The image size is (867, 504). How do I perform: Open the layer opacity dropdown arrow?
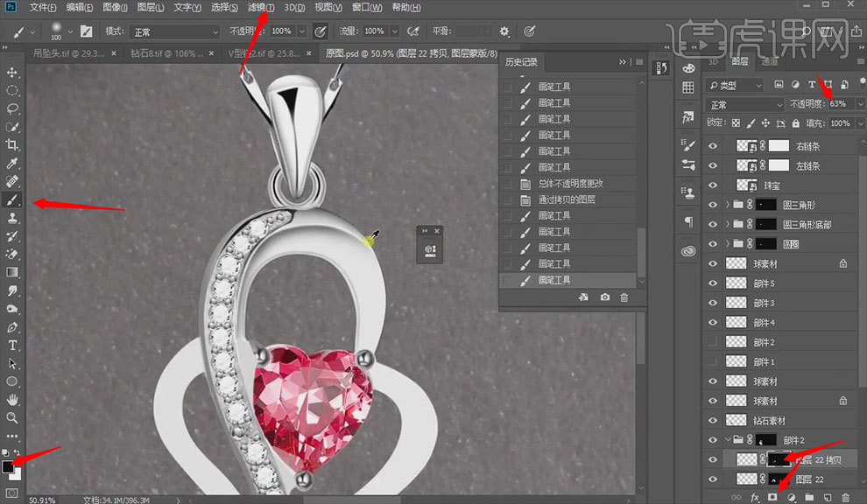(859, 104)
